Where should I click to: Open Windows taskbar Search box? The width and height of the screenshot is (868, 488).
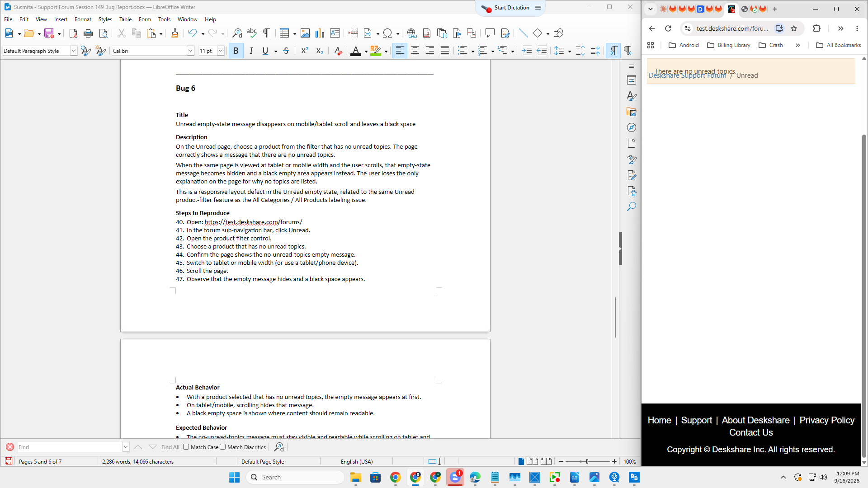click(x=296, y=477)
